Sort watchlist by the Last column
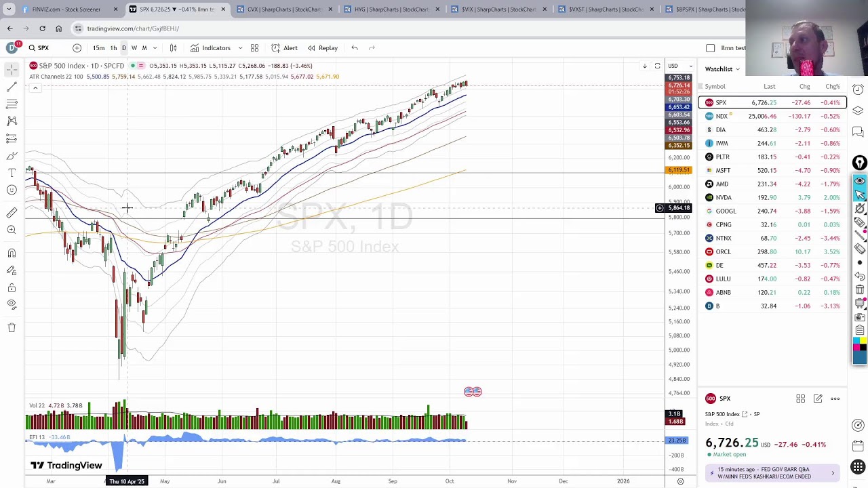 [769, 87]
